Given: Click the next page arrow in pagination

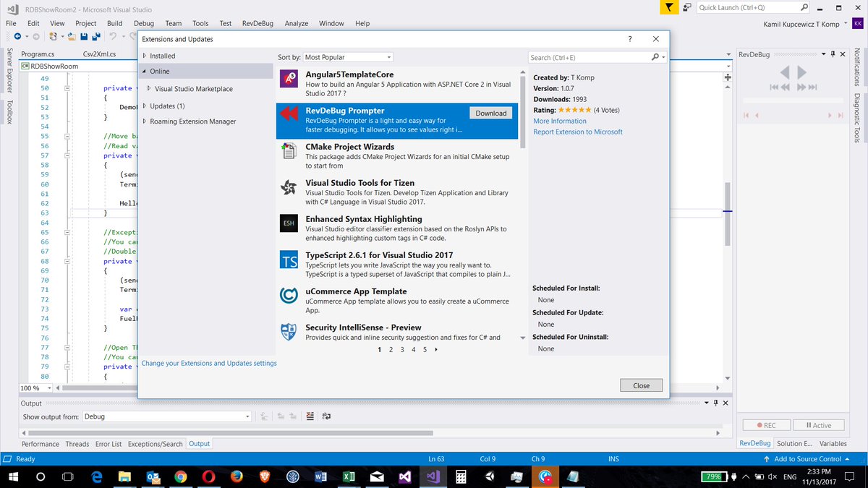Looking at the screenshot, I should [x=436, y=349].
